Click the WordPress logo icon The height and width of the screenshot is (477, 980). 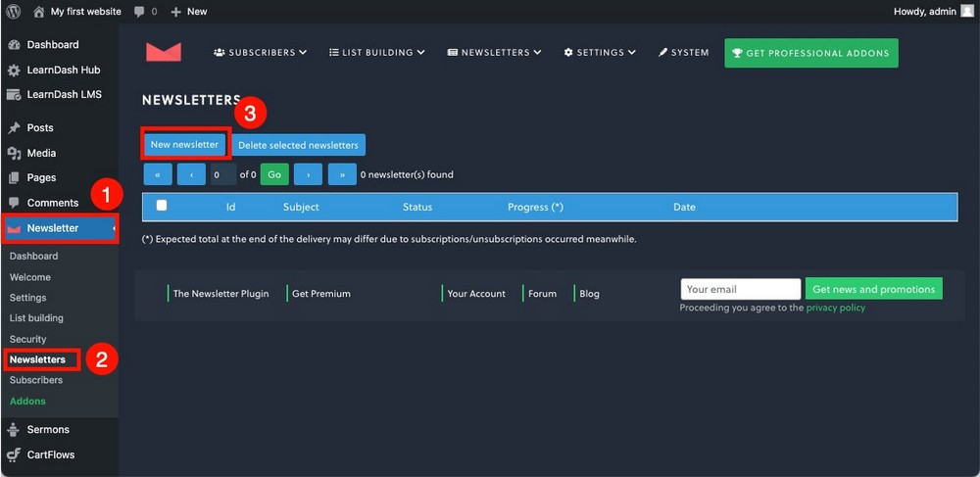13,12
